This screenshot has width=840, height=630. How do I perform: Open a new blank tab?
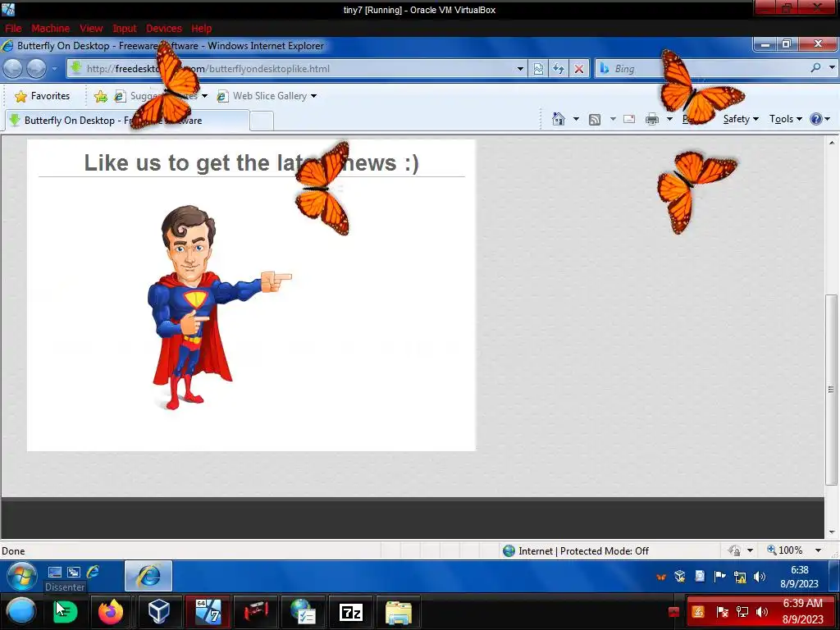click(262, 121)
